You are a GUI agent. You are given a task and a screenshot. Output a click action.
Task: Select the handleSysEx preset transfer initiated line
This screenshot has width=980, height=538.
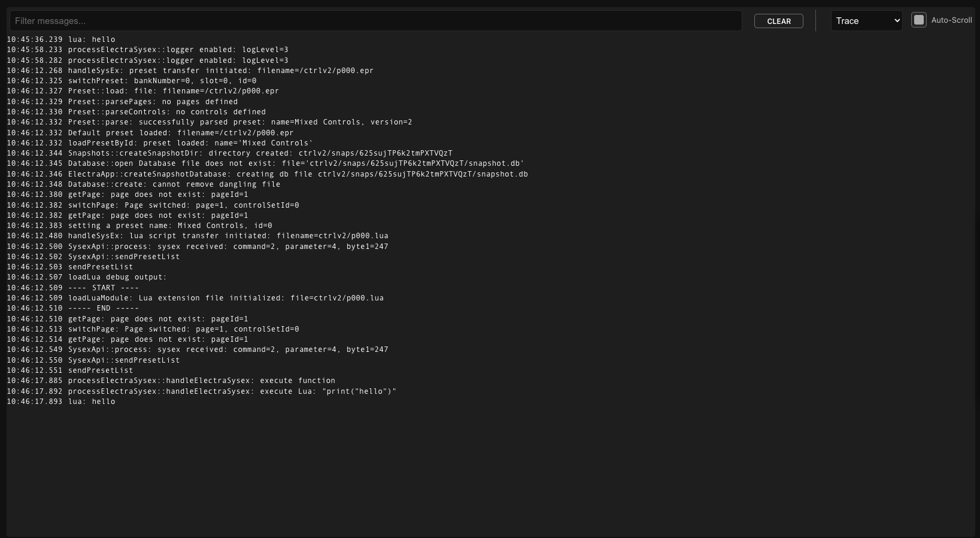click(190, 71)
